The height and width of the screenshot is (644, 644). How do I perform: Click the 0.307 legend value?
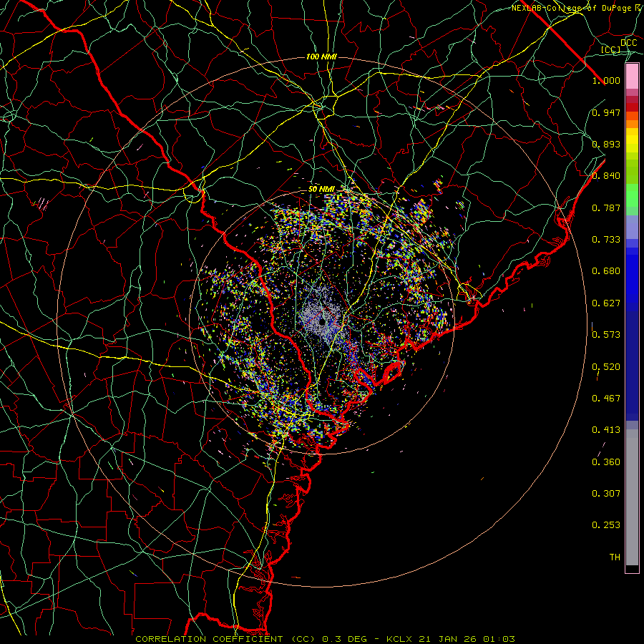(606, 494)
